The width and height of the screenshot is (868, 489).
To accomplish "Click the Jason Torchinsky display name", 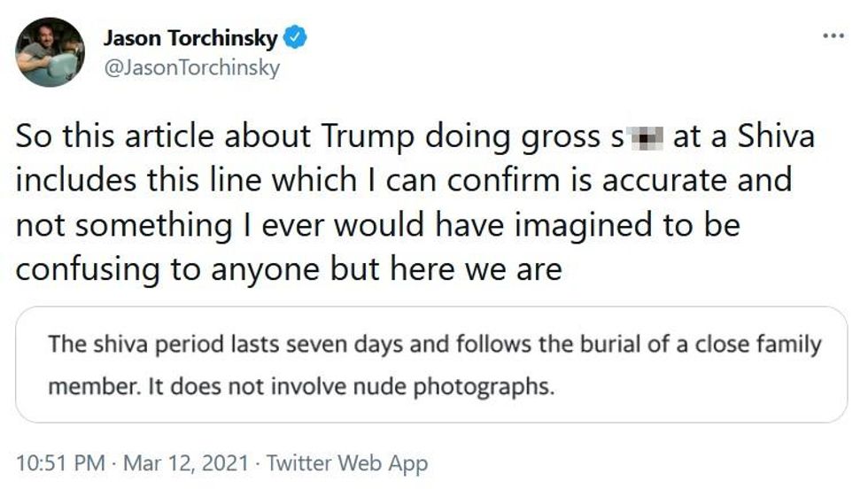I will click(190, 38).
